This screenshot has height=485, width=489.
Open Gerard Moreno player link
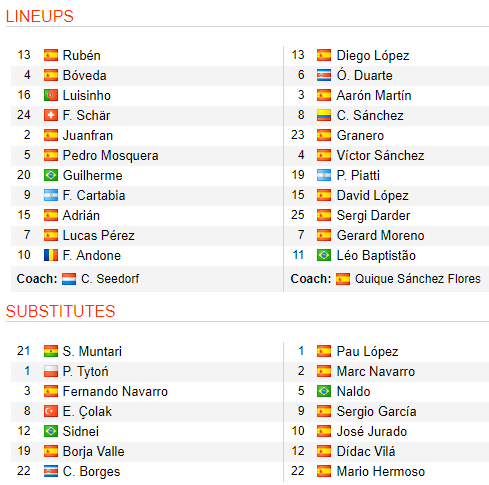pos(380,236)
